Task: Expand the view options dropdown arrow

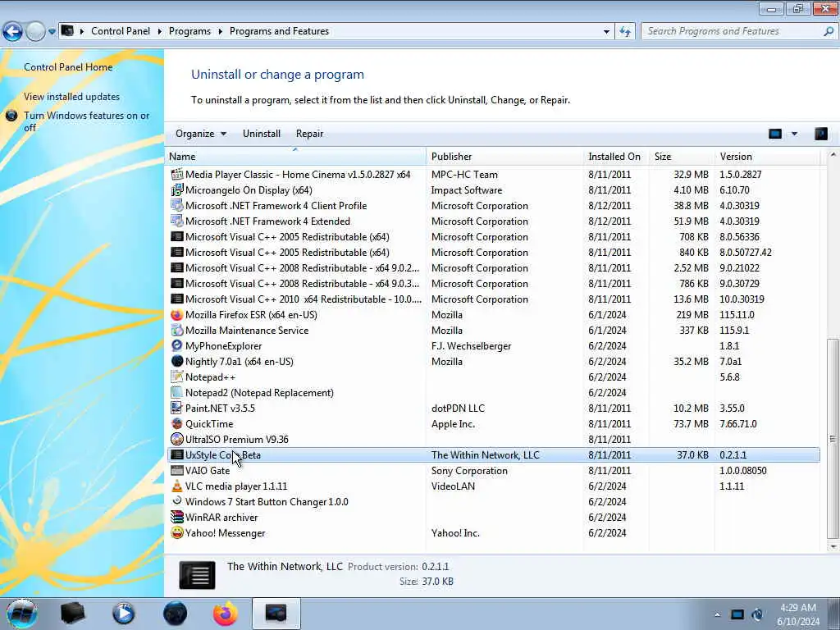Action: click(x=794, y=134)
